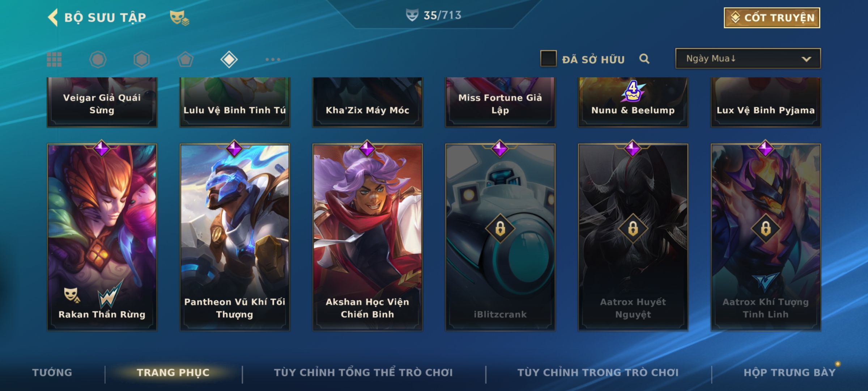Open the Akshan Học Viện Chiến Binh card
The width and height of the screenshot is (868, 391).
tap(367, 237)
